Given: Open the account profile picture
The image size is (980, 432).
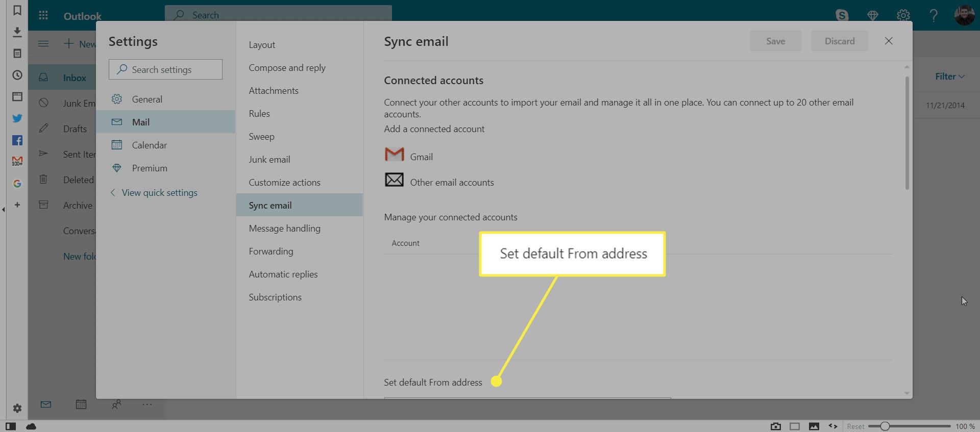Looking at the screenshot, I should [x=964, y=15].
